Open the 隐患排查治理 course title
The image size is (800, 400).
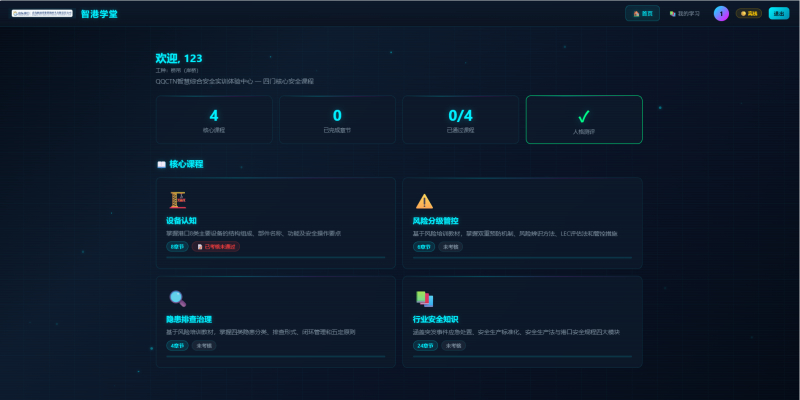[189, 319]
